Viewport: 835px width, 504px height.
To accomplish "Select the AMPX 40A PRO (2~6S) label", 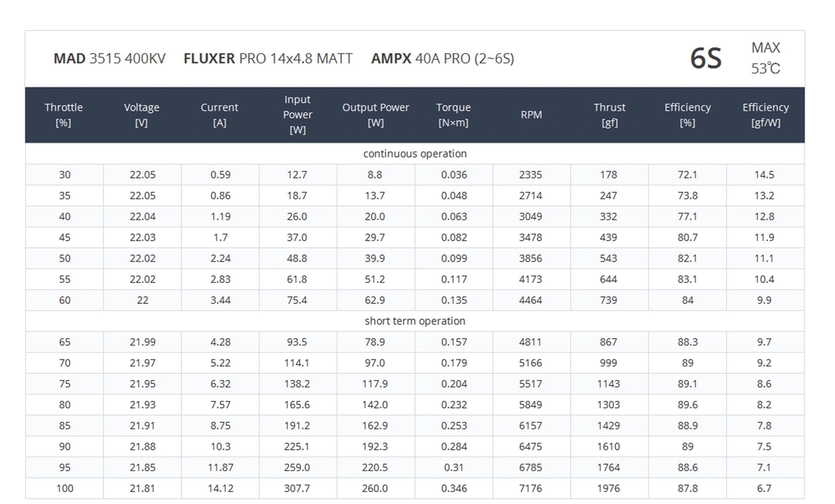I will [442, 59].
